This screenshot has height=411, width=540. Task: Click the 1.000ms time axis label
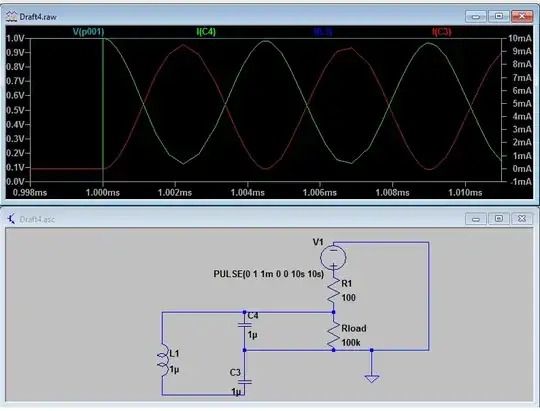tap(103, 192)
